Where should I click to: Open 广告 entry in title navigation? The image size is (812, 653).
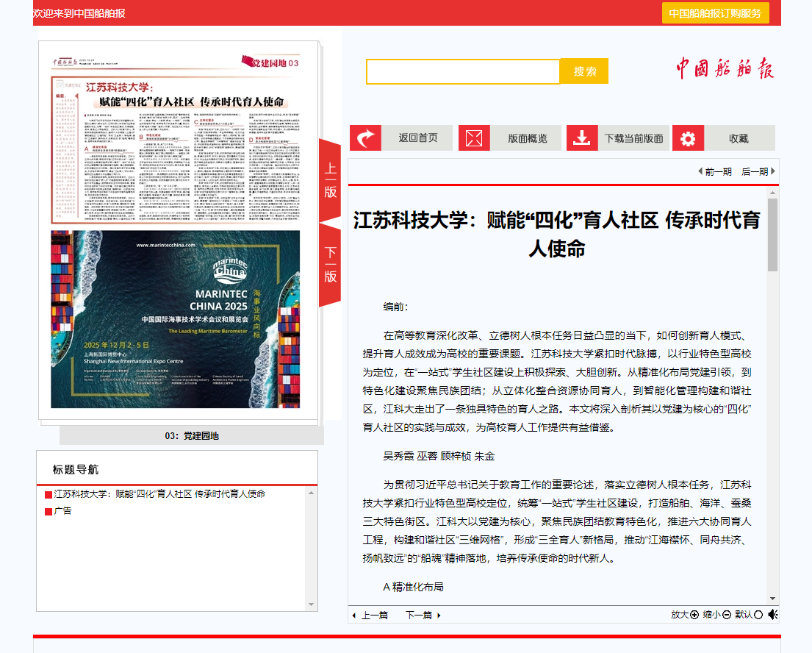click(x=62, y=511)
